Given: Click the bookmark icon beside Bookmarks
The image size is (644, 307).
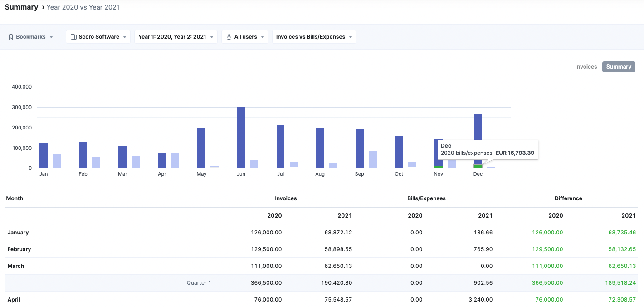Looking at the screenshot, I should tap(11, 37).
